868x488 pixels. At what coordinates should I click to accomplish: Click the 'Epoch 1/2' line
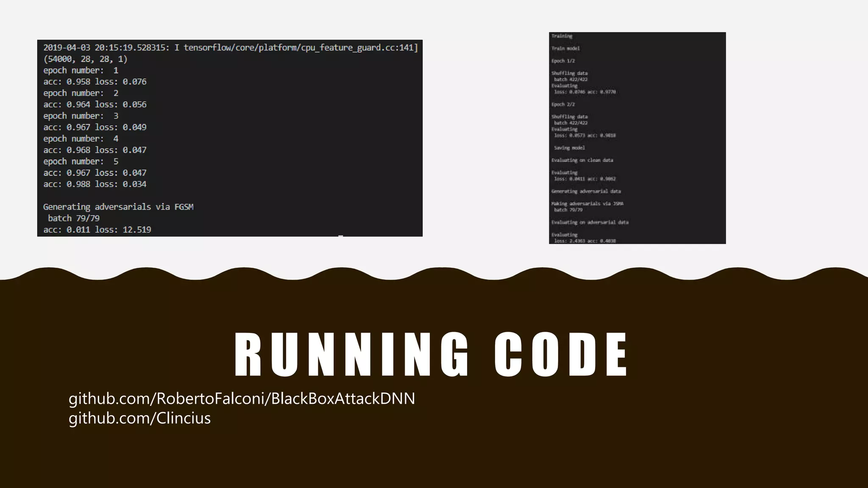coord(563,61)
